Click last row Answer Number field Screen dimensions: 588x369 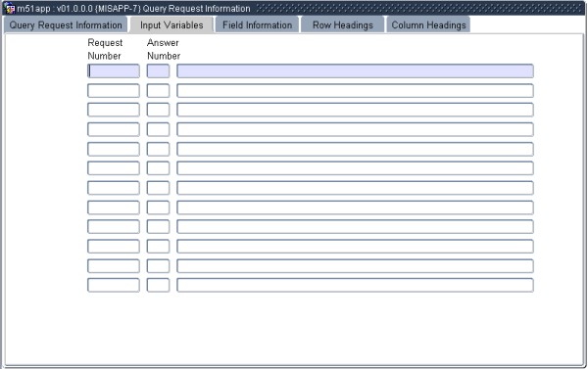[x=158, y=285]
